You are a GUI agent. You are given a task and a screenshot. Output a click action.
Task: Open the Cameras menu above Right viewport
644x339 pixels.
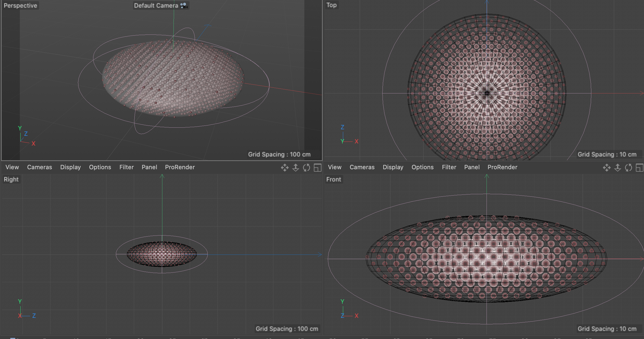pos(39,167)
